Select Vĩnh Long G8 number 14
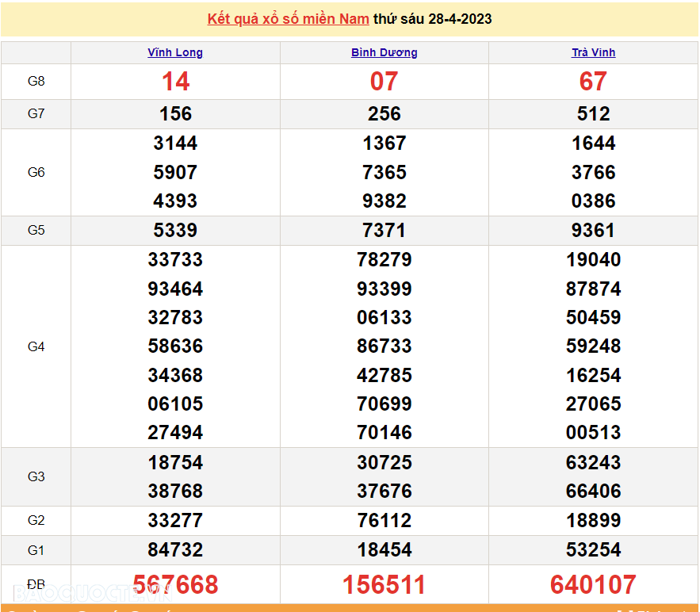Screen dimensions: 700x612 pyautogui.click(x=175, y=82)
